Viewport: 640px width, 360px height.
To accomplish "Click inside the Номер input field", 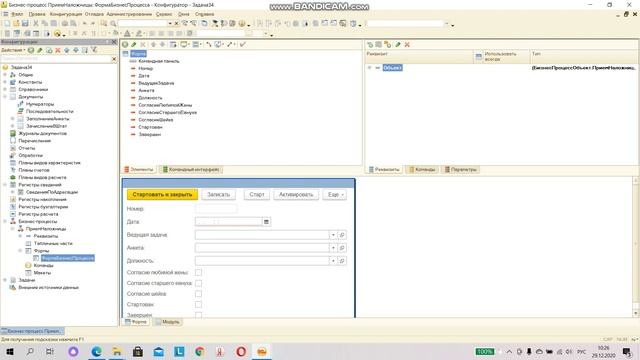I will pyautogui.click(x=216, y=209).
